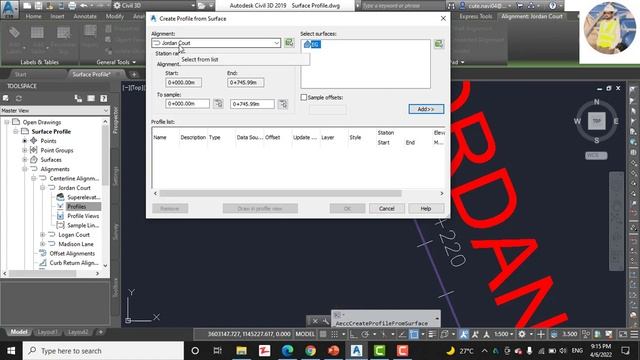Open the Insert ribbon tab
The height and width of the screenshot is (360, 640).
(58, 16)
